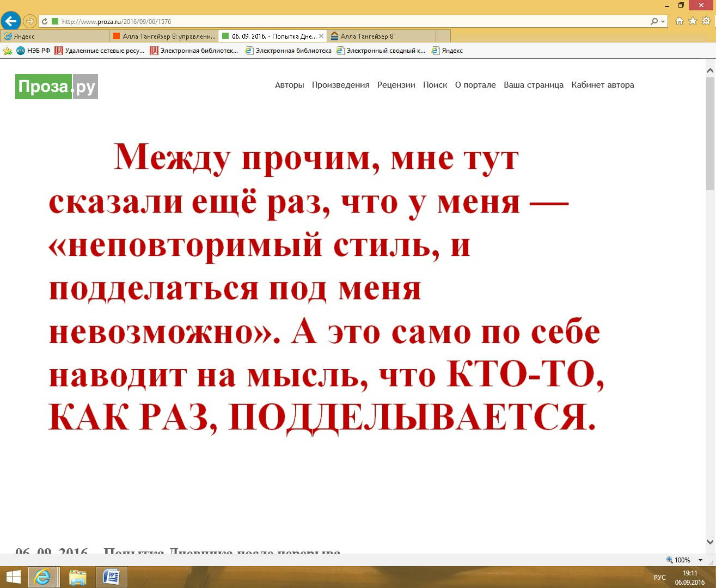Open Microsoft Word from the taskbar

point(111,577)
